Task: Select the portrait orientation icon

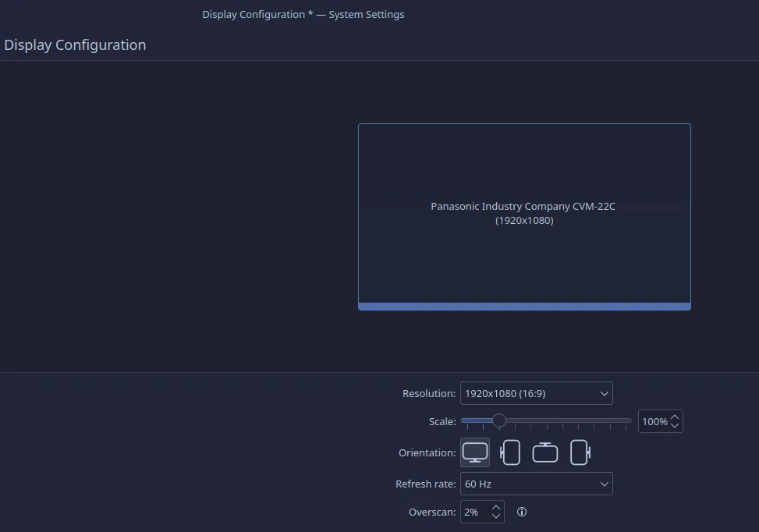Action: 509,452
